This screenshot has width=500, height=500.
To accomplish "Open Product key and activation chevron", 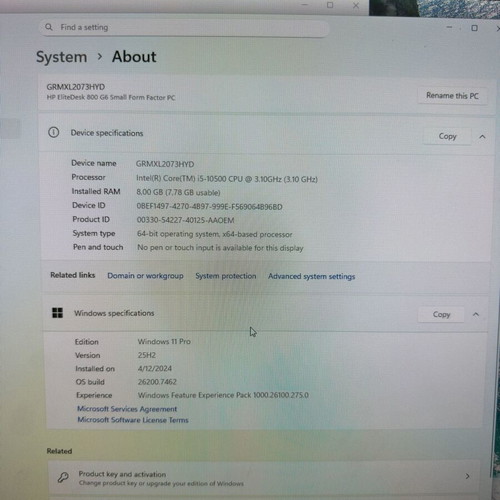I will click(x=468, y=476).
